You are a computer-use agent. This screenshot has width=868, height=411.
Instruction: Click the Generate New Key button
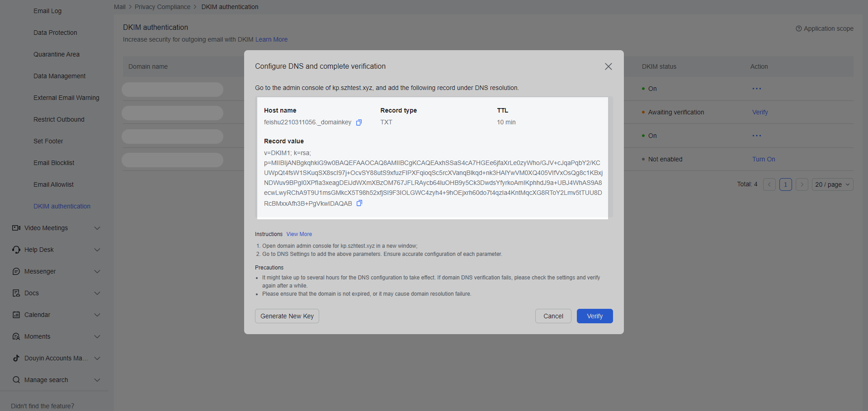pyautogui.click(x=287, y=316)
